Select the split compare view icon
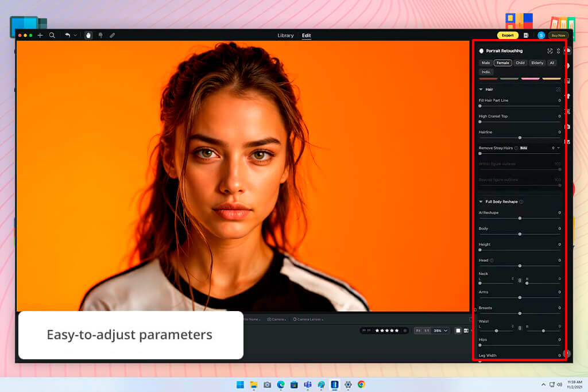This screenshot has width=588, height=392. coord(466,331)
